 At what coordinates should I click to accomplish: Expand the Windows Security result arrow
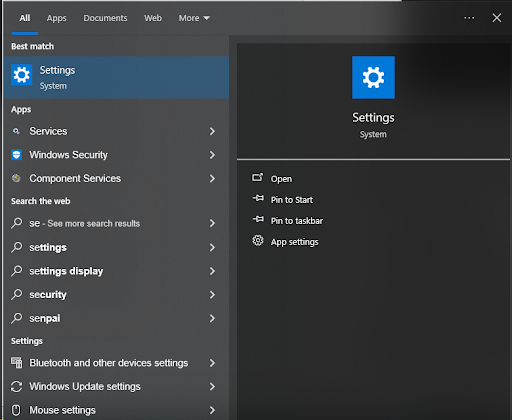(x=212, y=155)
